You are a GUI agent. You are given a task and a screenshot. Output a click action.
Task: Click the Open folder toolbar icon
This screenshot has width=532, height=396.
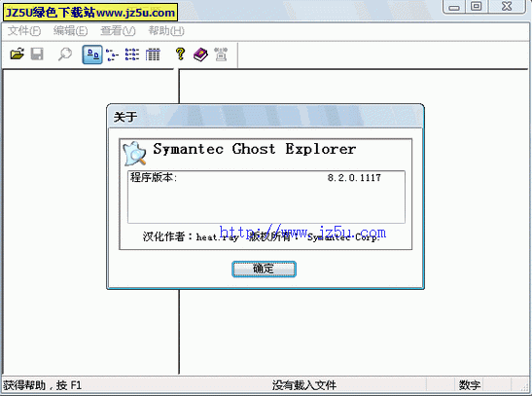[x=17, y=54]
